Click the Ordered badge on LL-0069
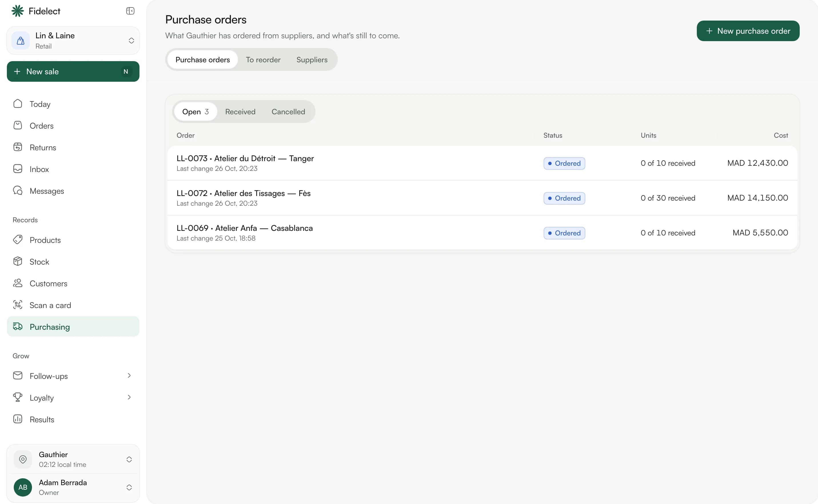The height and width of the screenshot is (504, 818). pyautogui.click(x=564, y=233)
